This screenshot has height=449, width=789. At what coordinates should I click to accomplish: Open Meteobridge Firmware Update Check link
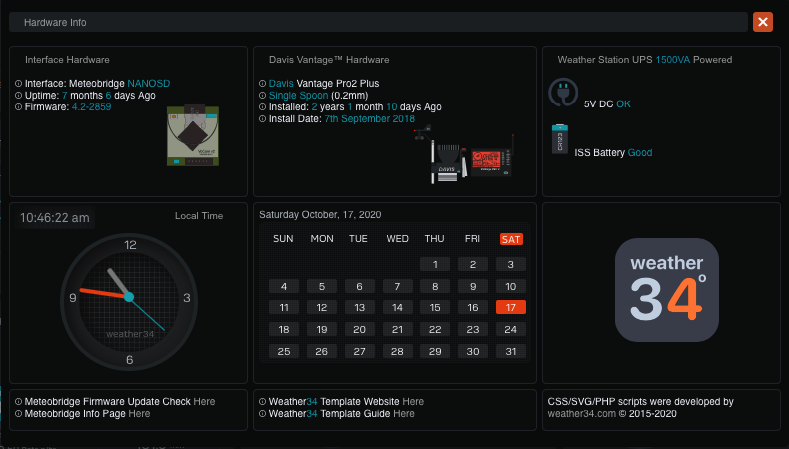[204, 402]
